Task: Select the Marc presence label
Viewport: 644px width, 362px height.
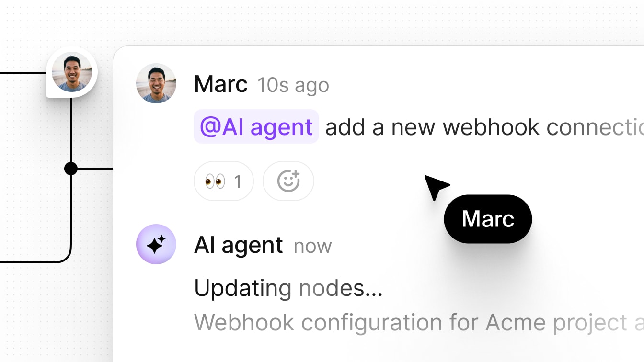Action: coord(487,219)
